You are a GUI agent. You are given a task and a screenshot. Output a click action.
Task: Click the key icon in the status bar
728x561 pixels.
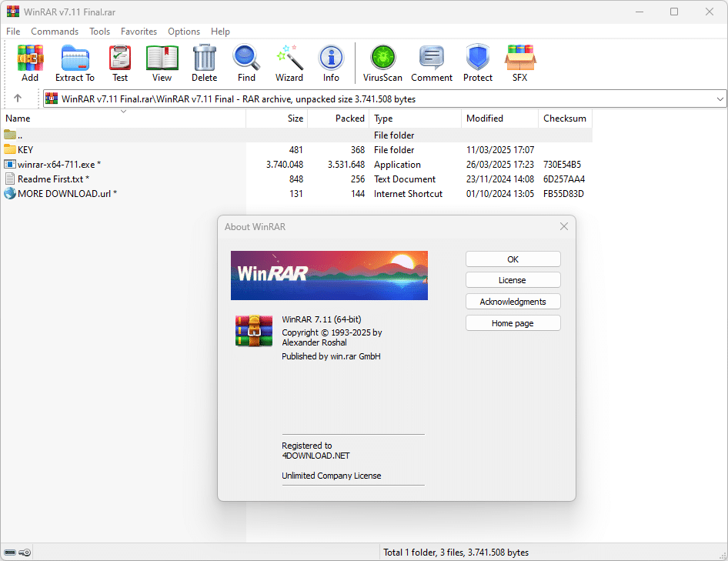25,552
